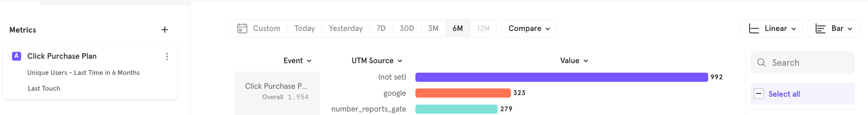This screenshot has width=868, height=115.
Task: Expand the Compare dropdown
Action: (529, 28)
